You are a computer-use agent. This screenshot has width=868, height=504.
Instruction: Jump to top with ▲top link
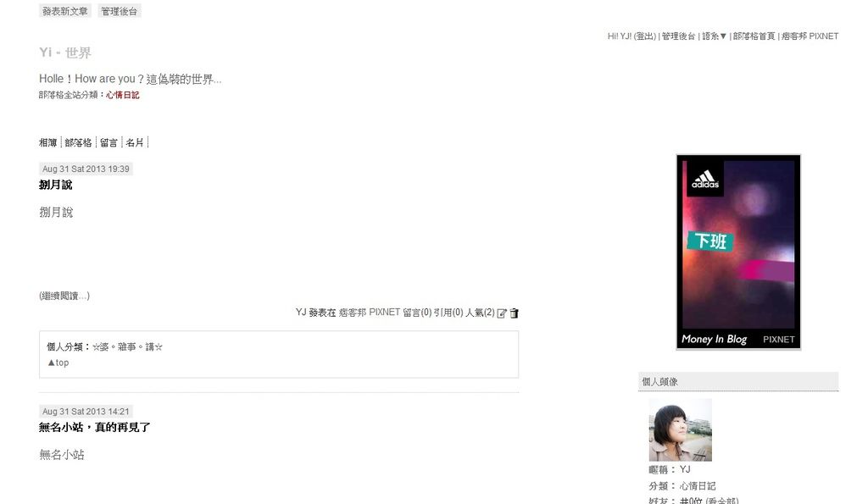coord(58,363)
